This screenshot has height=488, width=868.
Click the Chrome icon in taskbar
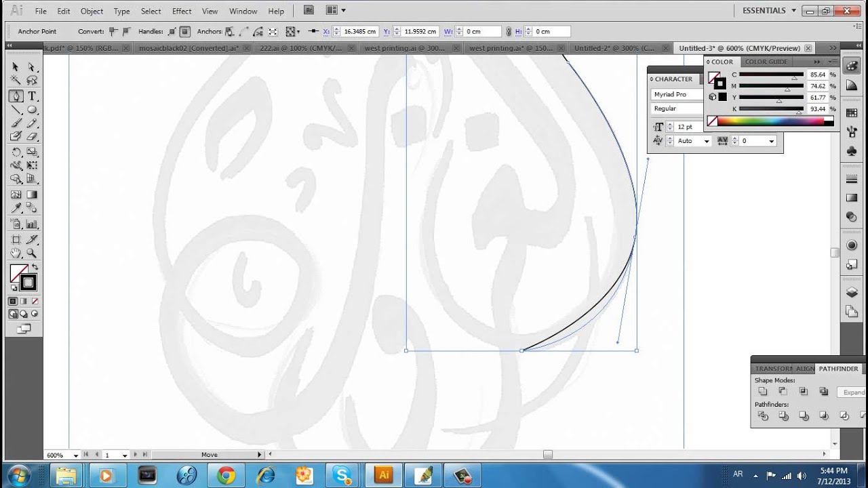tap(226, 475)
